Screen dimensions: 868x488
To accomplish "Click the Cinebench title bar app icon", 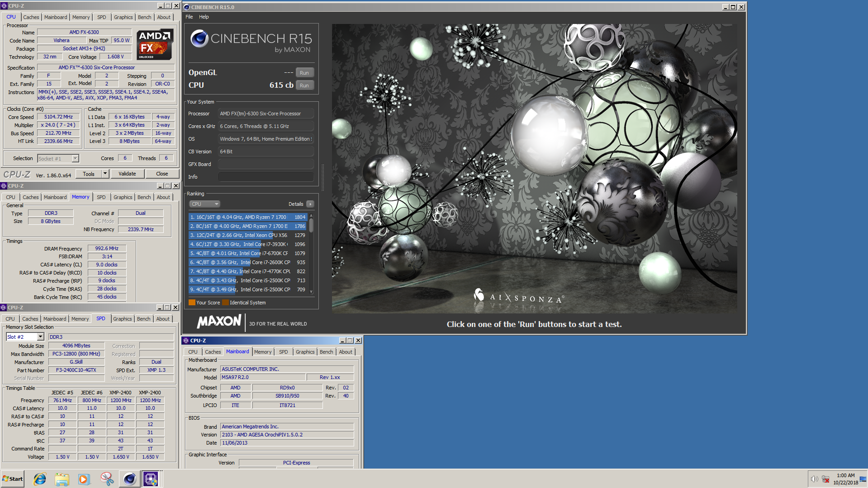I will pyautogui.click(x=187, y=7).
